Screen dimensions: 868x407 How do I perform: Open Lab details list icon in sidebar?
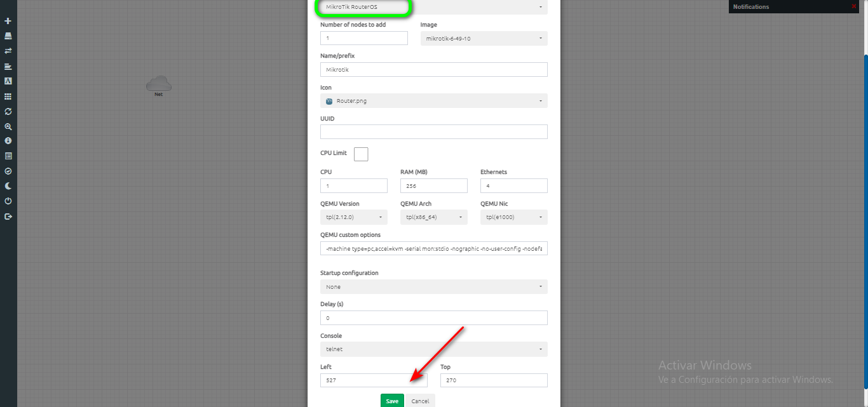tap(8, 156)
